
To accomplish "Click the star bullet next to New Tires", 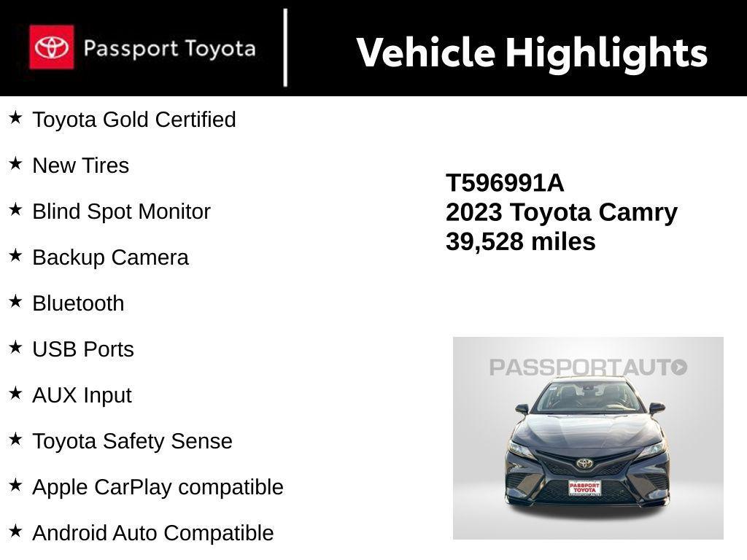I will (15, 163).
